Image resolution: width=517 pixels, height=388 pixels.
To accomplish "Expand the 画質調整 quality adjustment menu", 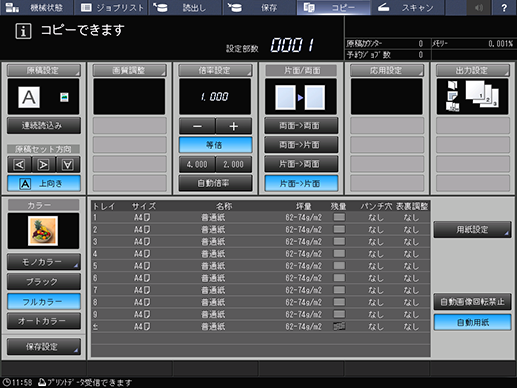I will point(129,70).
